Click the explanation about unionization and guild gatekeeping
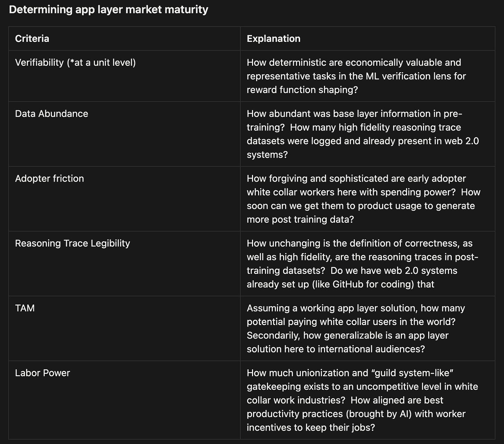Image resolution: width=504 pixels, height=444 pixels. pos(368,400)
